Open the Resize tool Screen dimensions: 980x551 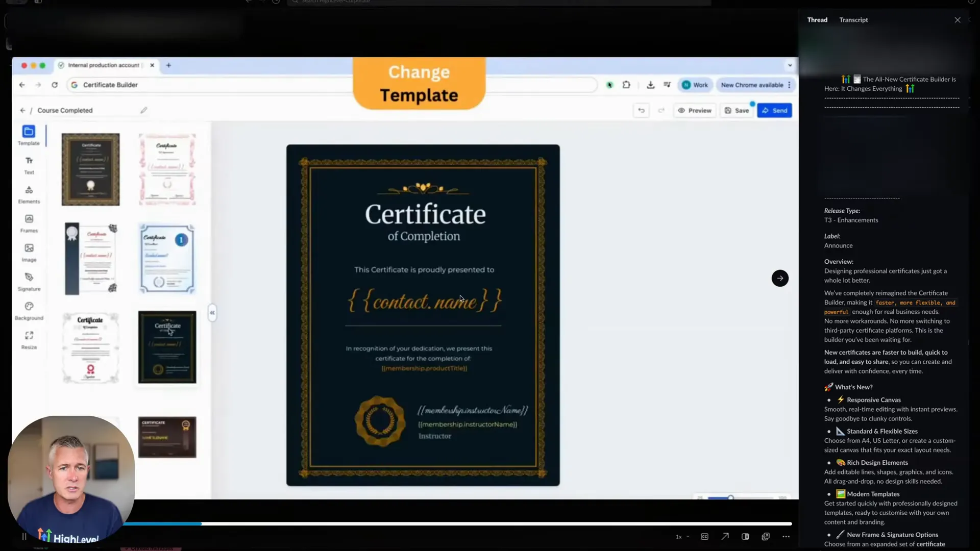coord(29,340)
